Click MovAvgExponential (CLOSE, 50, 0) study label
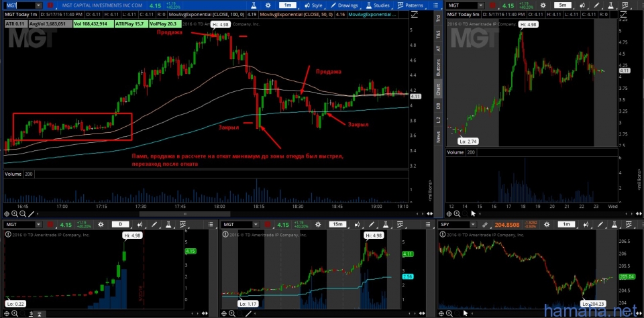This screenshot has height=318, width=644. click(297, 15)
